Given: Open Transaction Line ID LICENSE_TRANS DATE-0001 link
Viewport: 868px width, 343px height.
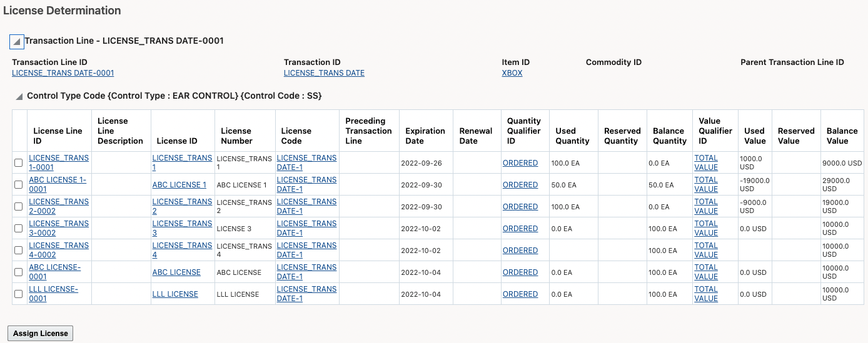Looking at the screenshot, I should [63, 73].
